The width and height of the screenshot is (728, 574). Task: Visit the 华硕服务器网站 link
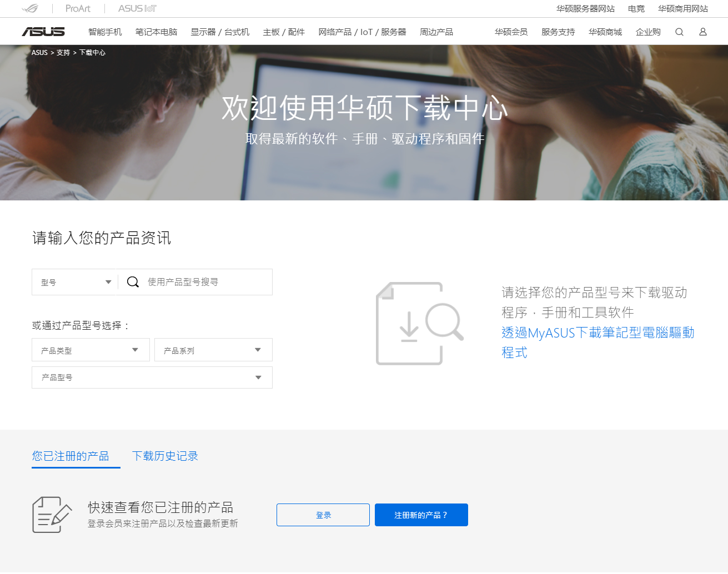pyautogui.click(x=585, y=8)
